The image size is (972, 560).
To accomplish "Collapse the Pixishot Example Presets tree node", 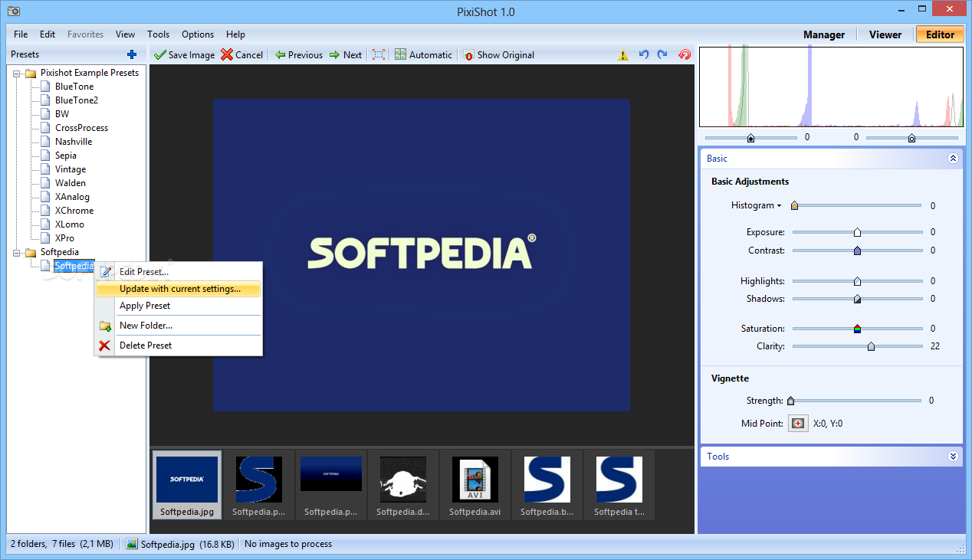I will tap(17, 74).
